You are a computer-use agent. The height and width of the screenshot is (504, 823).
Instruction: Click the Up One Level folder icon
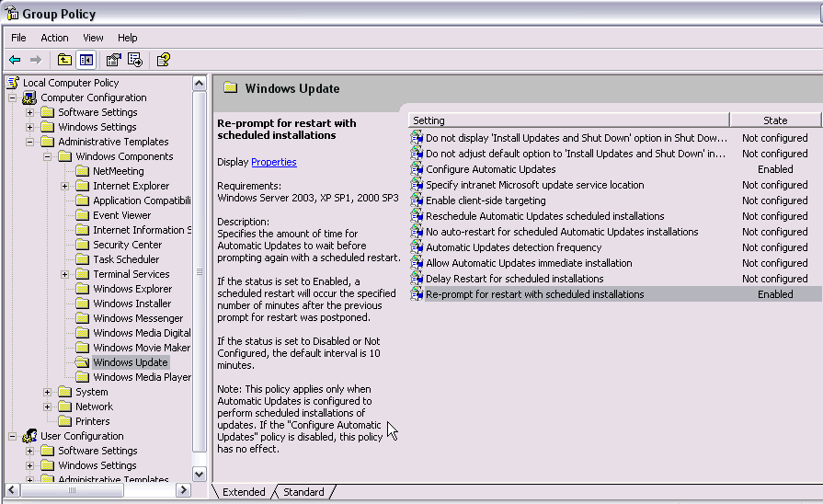[x=64, y=60]
